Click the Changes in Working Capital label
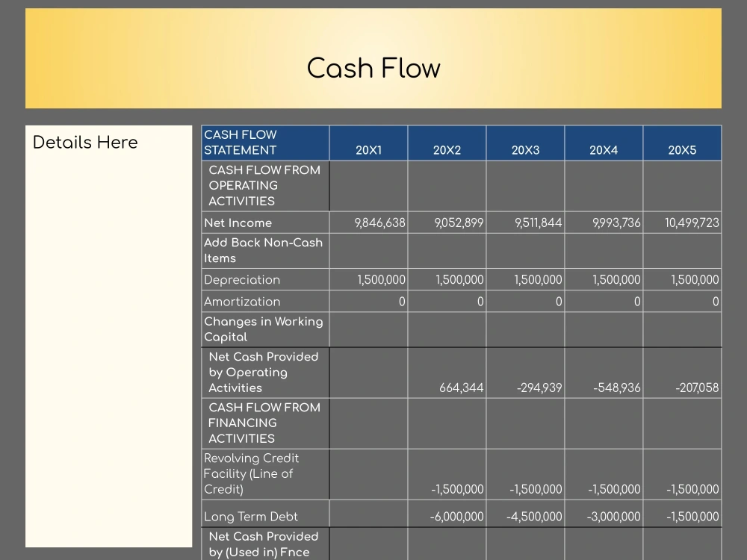Screen dimensions: 747x560 tap(264, 329)
